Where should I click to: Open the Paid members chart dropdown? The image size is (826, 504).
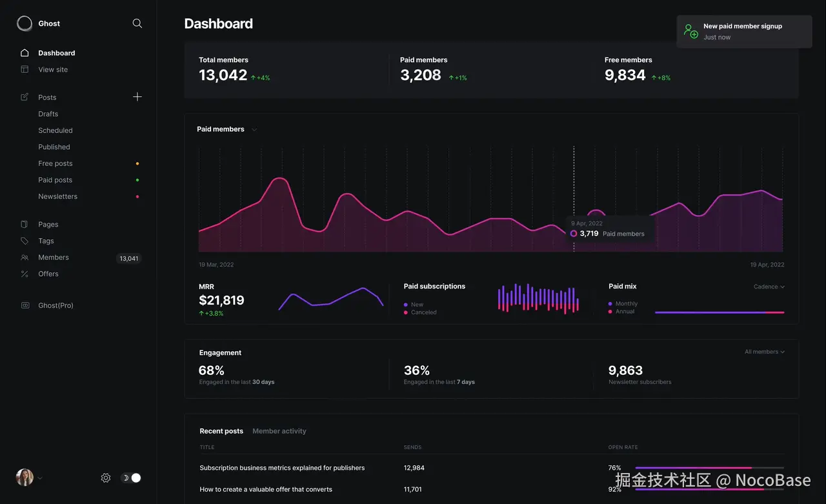(x=254, y=129)
